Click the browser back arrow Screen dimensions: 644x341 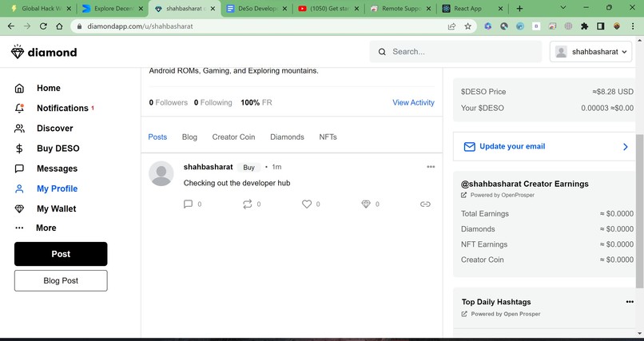point(11,26)
